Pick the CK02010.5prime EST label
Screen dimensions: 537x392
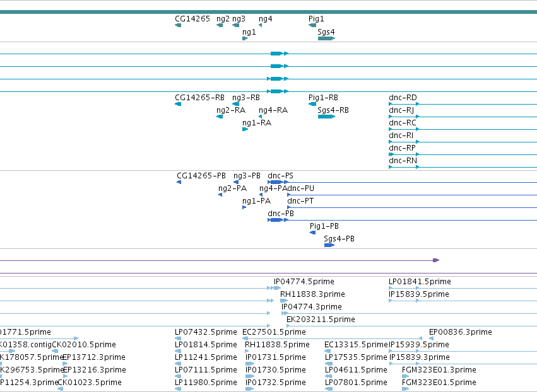click(x=84, y=345)
